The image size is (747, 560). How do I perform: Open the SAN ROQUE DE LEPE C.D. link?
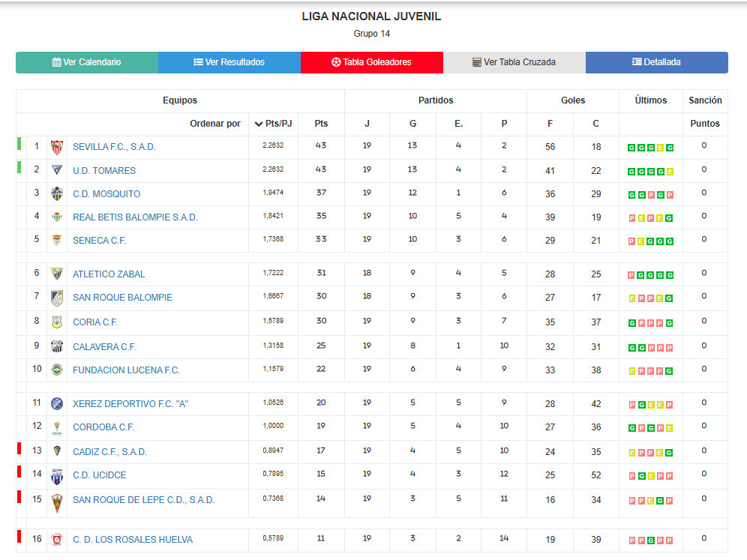click(x=143, y=500)
